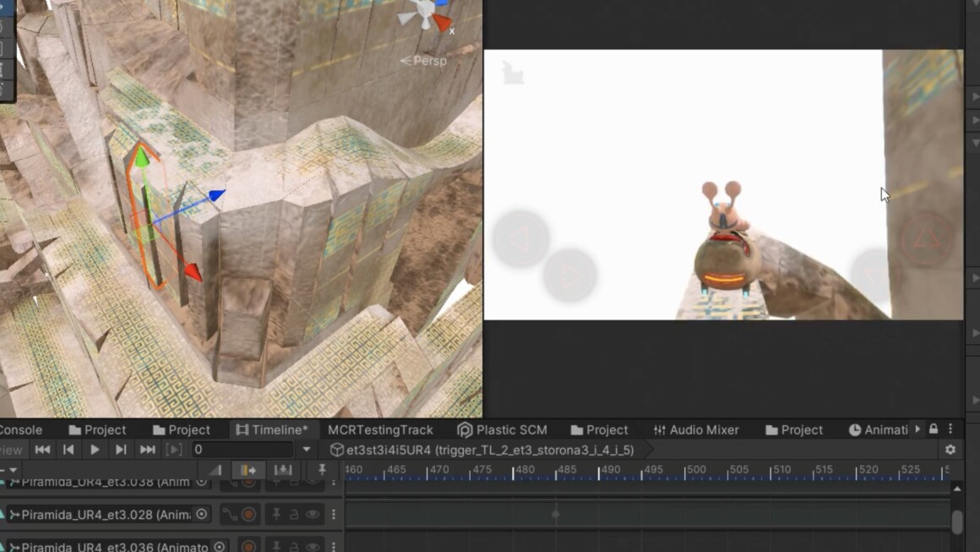980x552 pixels.
Task: Toggle visibility eye of Piramida_UR4_et3.028 track
Action: (x=313, y=514)
